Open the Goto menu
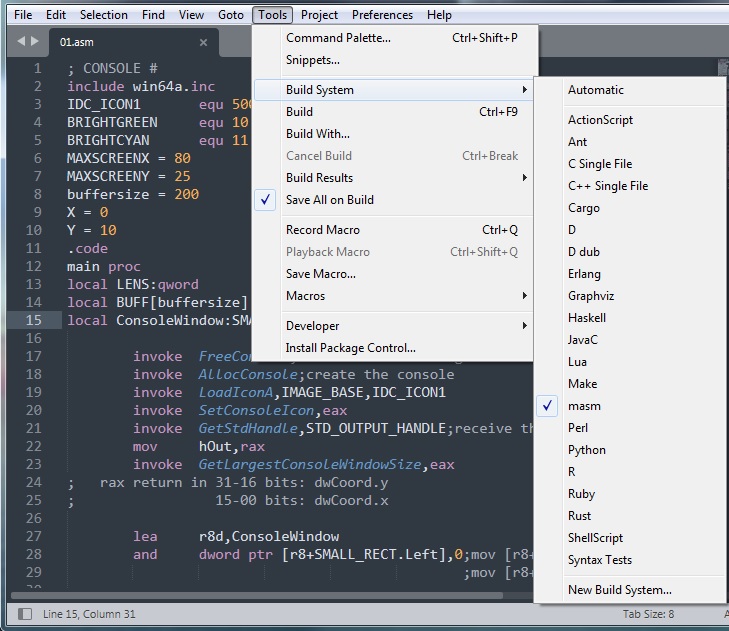Screen dimensions: 729x631 pyautogui.click(x=230, y=15)
